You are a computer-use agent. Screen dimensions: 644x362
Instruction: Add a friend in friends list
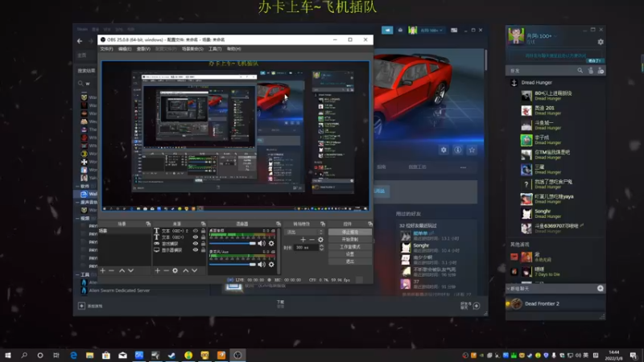click(x=601, y=71)
